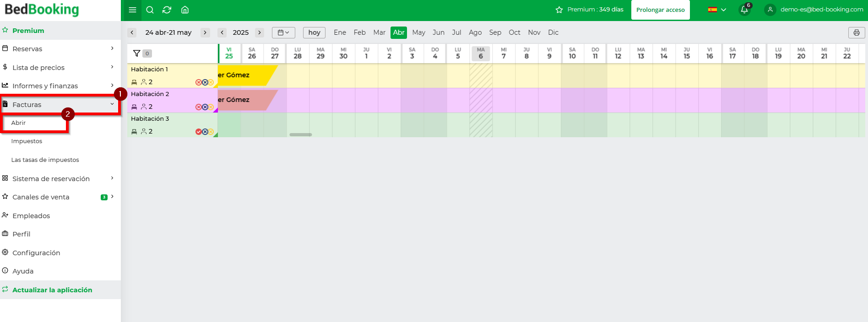Viewport: 868px width, 322px height.
Task: Toggle blue status circle in Habitación 3
Action: pyautogui.click(x=205, y=132)
